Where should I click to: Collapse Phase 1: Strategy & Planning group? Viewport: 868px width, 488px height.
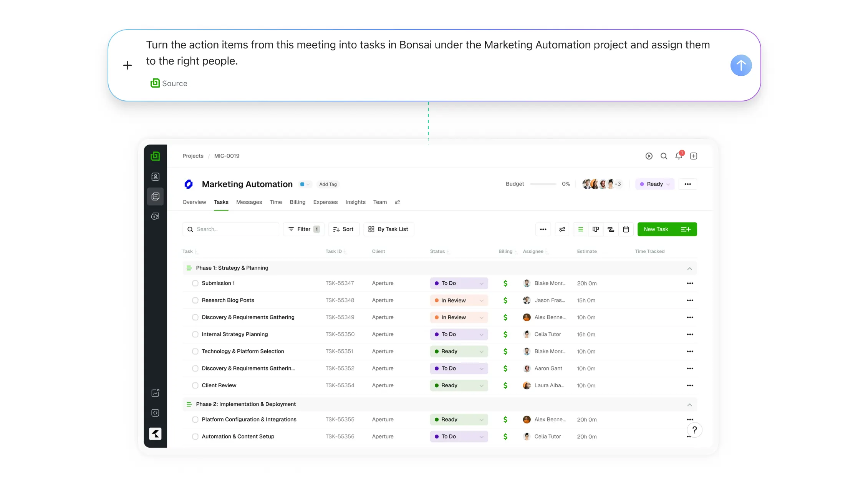point(689,268)
